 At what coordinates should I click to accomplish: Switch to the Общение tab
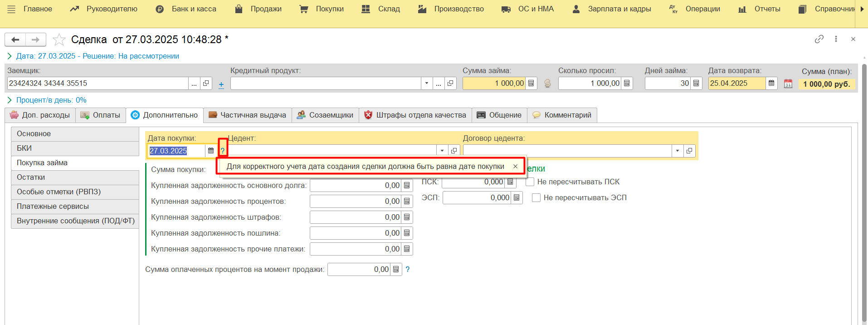(x=499, y=115)
